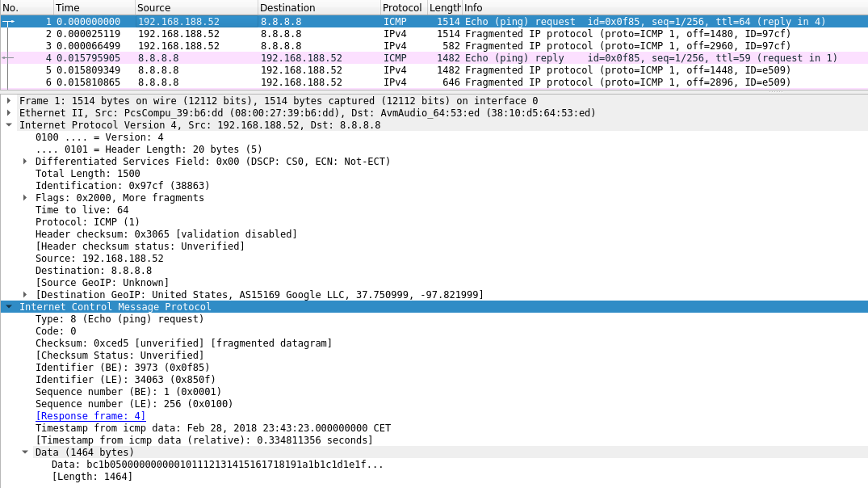Open the Response frame: 4 link
868x488 pixels.
[90, 416]
